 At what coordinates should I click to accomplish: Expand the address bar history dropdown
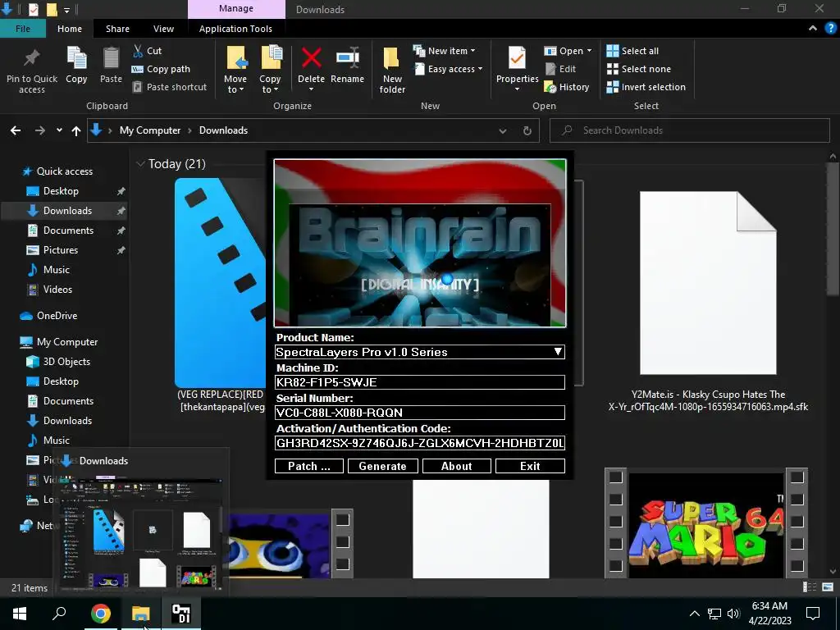click(x=503, y=130)
